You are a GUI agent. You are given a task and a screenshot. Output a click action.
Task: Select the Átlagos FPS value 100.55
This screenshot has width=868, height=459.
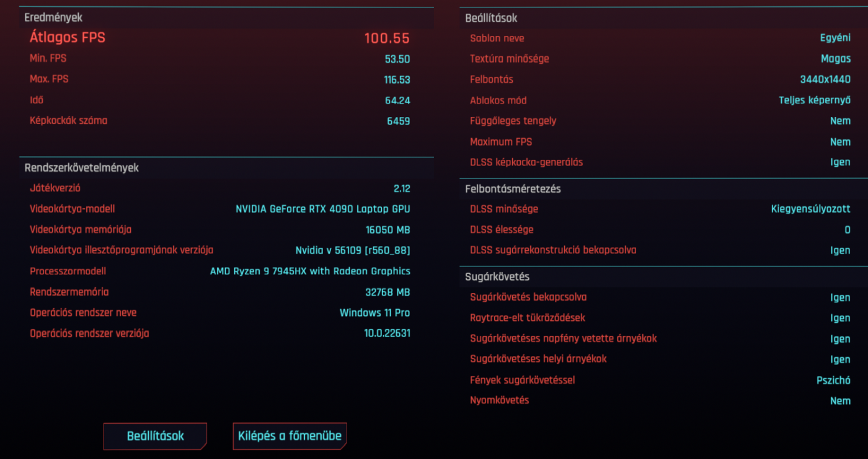pos(387,38)
